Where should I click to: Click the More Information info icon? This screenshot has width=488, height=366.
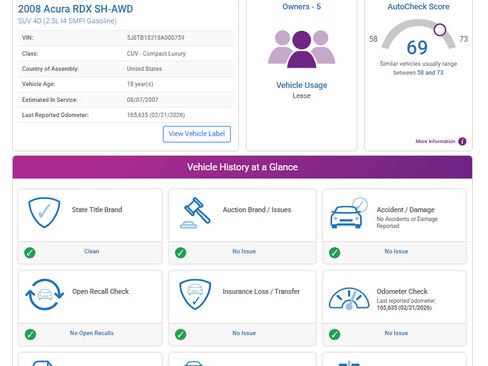462,141
